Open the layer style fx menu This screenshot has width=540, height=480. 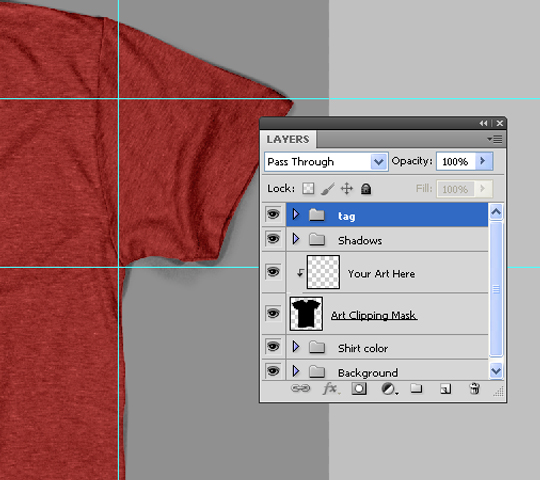click(330, 389)
